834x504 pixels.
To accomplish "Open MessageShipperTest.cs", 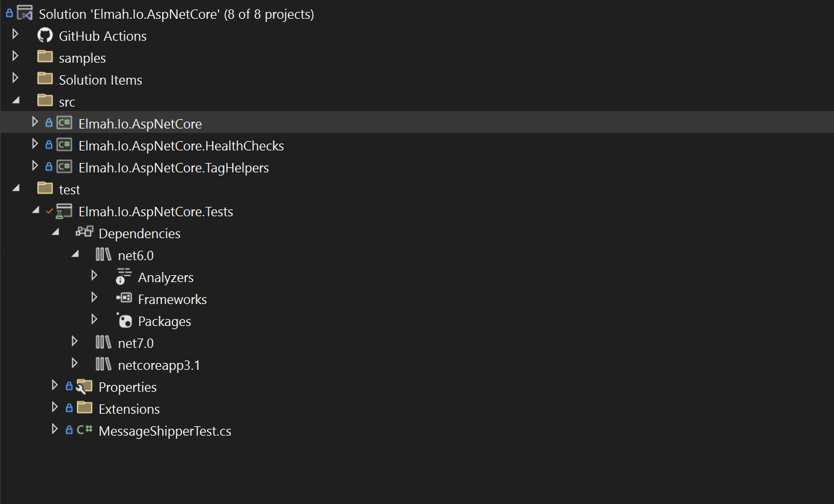I will click(x=165, y=430).
